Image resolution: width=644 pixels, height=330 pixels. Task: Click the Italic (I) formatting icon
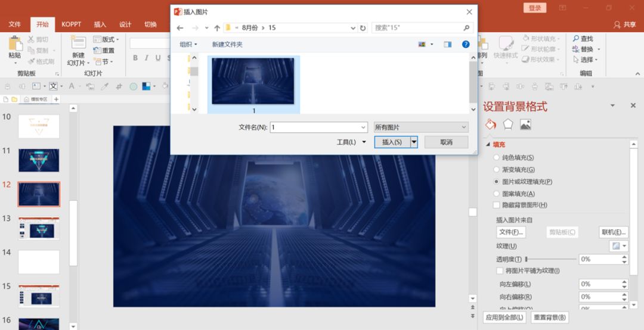146,58
